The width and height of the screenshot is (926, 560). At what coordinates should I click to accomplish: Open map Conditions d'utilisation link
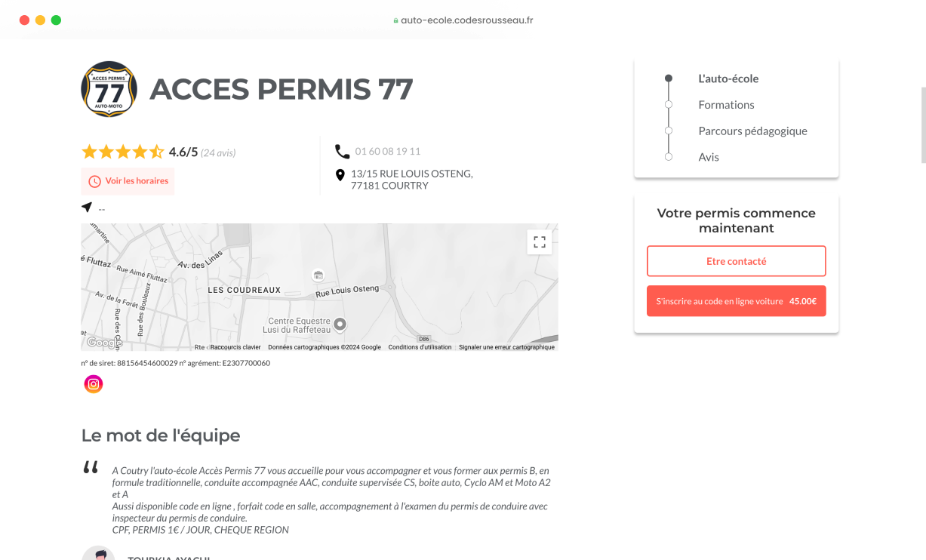(x=420, y=347)
